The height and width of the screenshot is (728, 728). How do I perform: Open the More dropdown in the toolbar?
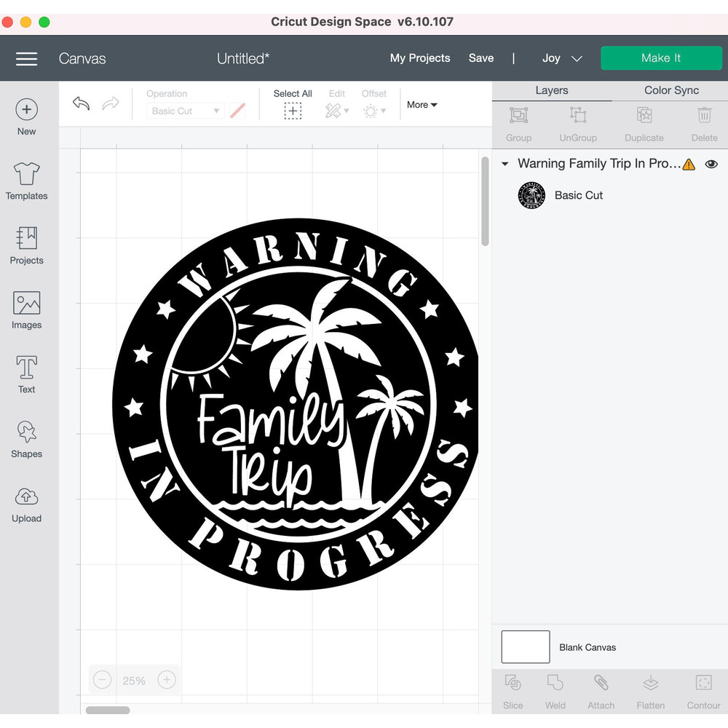pyautogui.click(x=422, y=105)
